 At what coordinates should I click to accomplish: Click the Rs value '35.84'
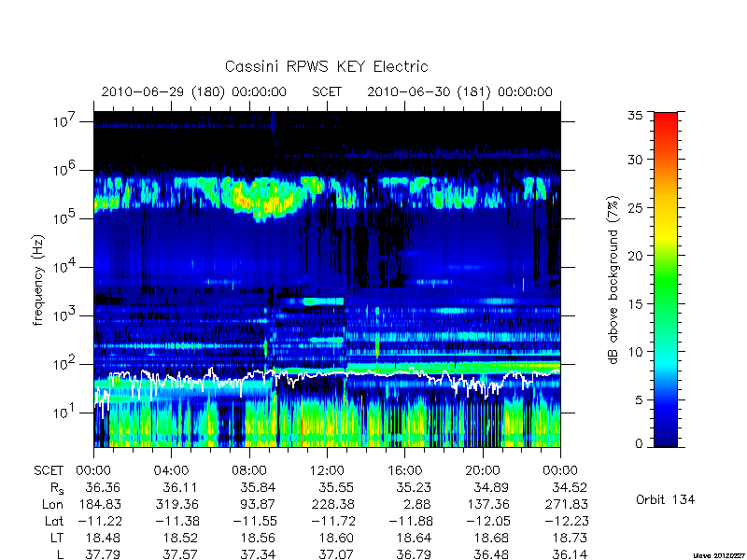pyautogui.click(x=258, y=487)
